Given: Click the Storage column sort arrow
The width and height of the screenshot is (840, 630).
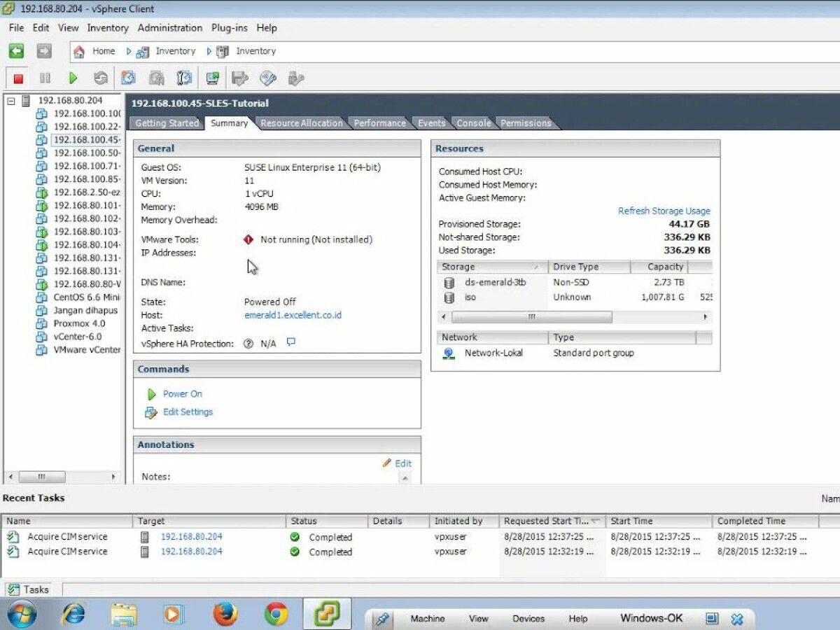Looking at the screenshot, I should [537, 267].
